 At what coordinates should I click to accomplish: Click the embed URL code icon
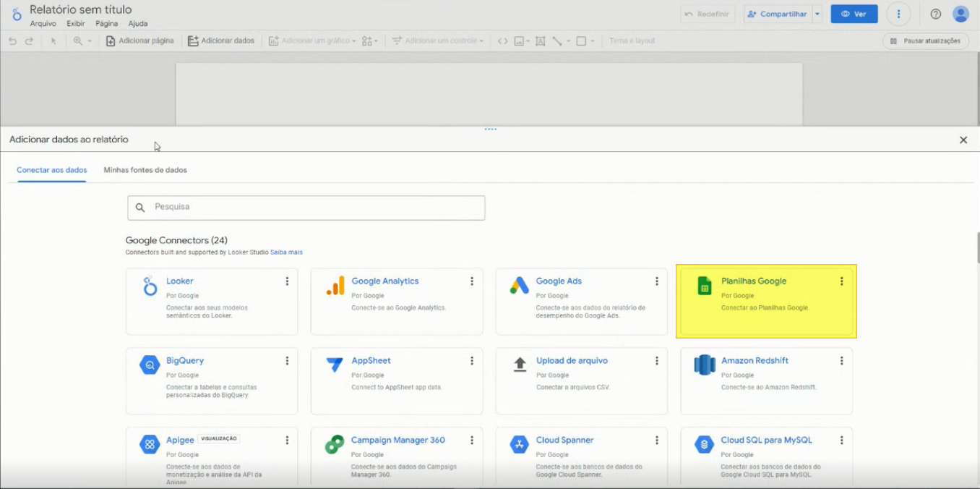pyautogui.click(x=502, y=41)
